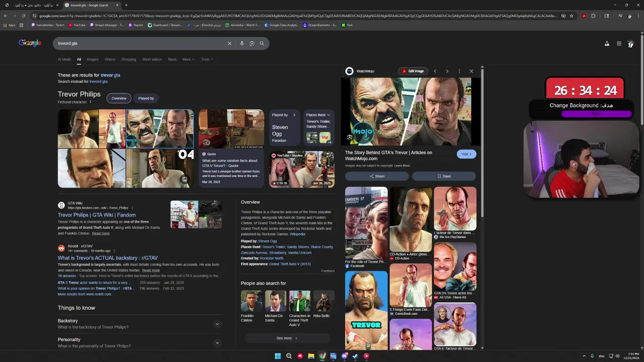Click the Edit image button
This screenshot has height=362, width=644.
(412, 71)
